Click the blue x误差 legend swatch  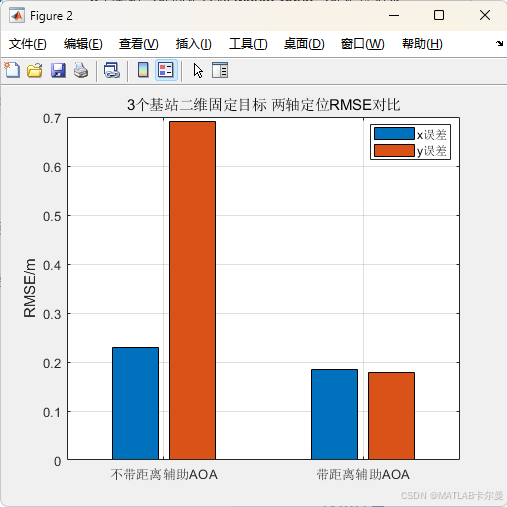(x=394, y=134)
